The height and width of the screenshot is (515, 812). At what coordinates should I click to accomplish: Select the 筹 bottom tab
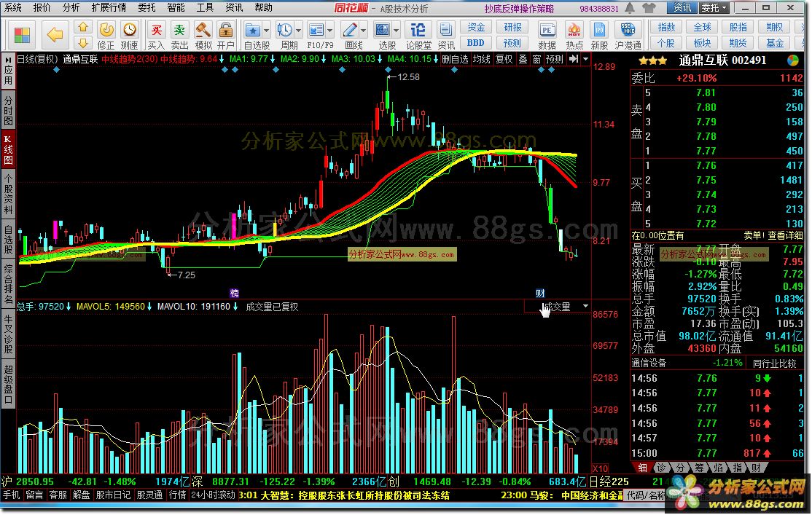tap(699, 468)
